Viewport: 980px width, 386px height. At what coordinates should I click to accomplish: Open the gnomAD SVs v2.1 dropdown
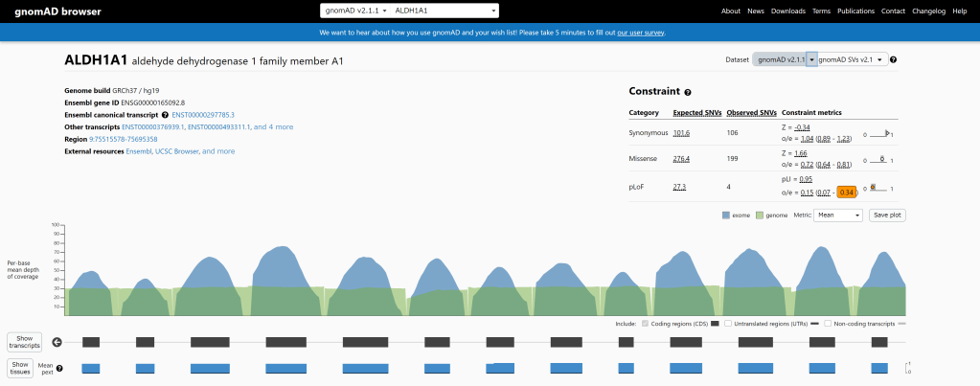click(x=852, y=59)
